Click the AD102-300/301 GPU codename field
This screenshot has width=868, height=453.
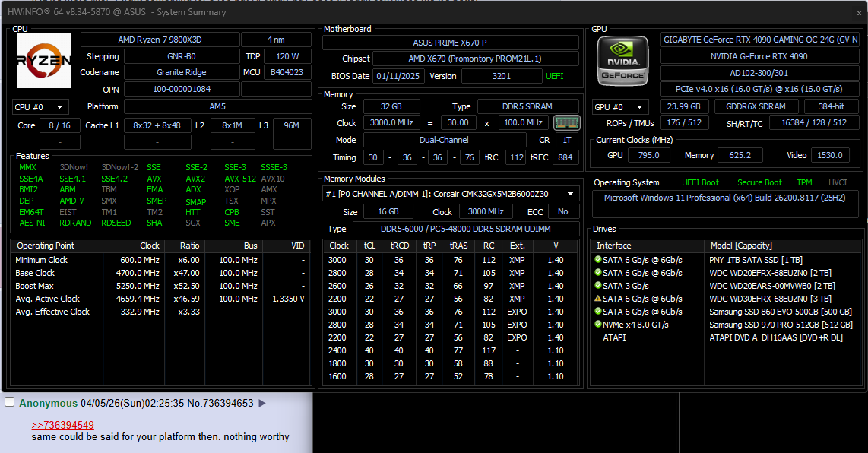pyautogui.click(x=759, y=73)
